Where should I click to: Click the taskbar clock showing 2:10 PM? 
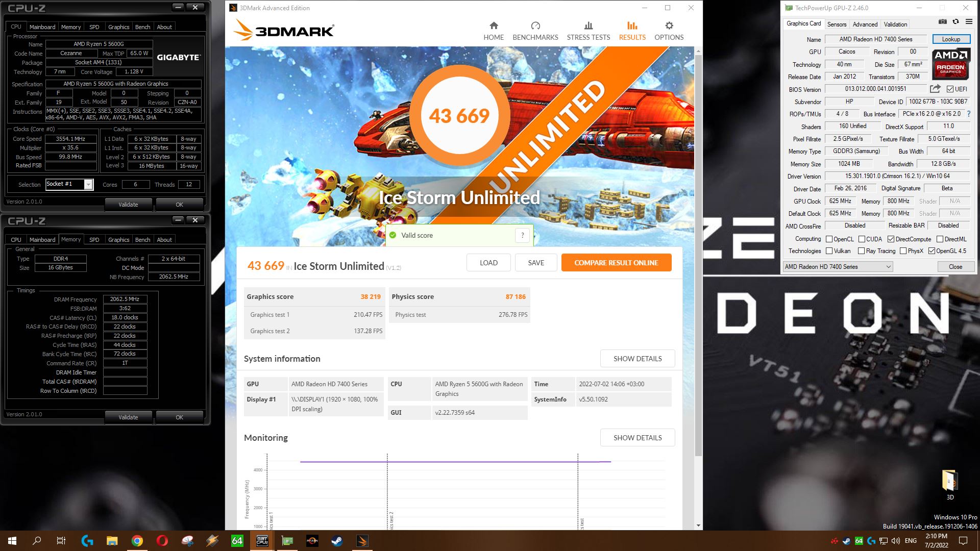[x=936, y=541]
